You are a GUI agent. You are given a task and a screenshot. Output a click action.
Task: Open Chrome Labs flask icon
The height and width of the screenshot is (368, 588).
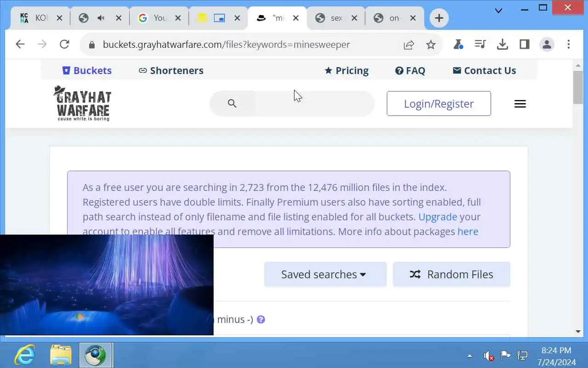pos(458,44)
